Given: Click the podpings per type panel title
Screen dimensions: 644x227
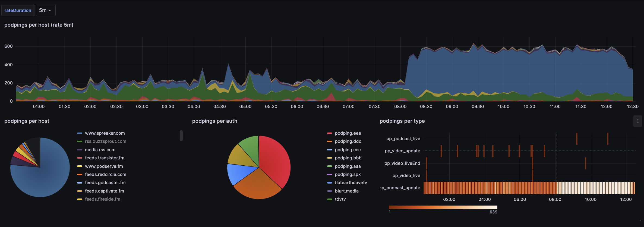Looking at the screenshot, I should click(x=402, y=121).
